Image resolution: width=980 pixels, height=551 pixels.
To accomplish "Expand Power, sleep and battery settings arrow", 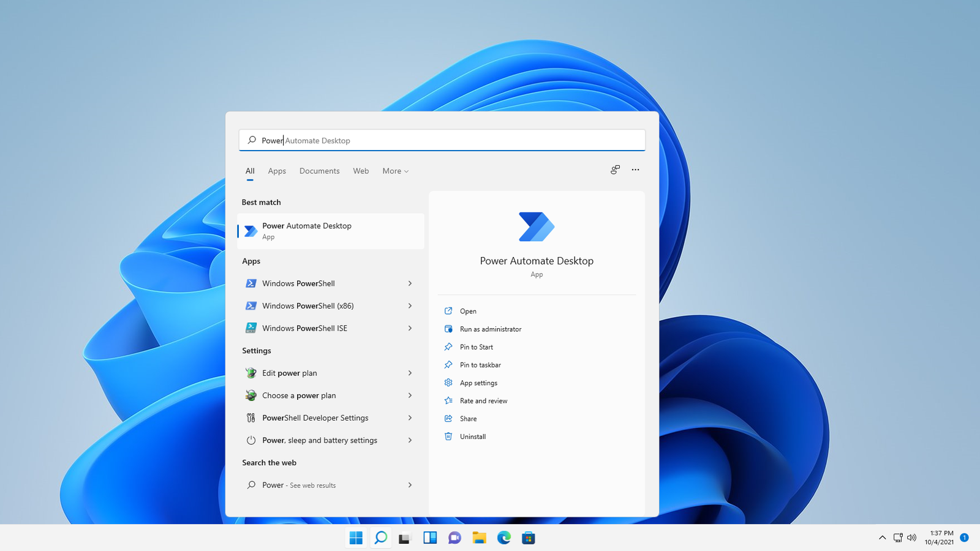I will [410, 440].
